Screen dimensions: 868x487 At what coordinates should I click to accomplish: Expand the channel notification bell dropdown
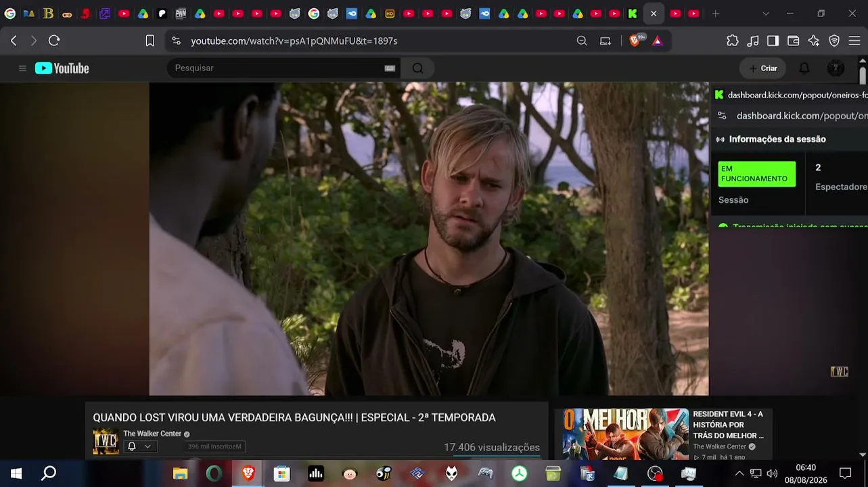[x=139, y=446]
